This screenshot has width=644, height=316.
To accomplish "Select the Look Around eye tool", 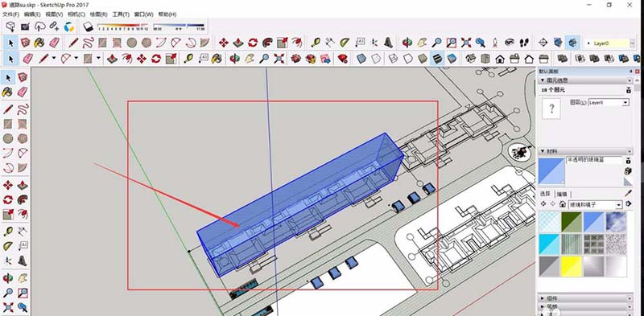I will (x=510, y=43).
